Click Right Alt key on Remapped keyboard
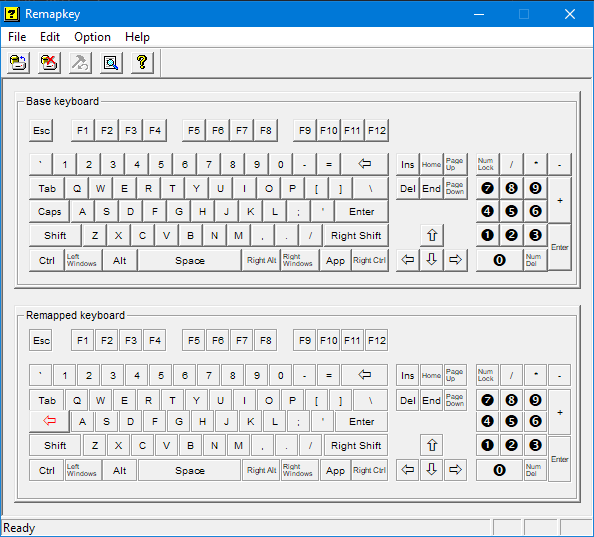This screenshot has width=594, height=537. pos(261,470)
